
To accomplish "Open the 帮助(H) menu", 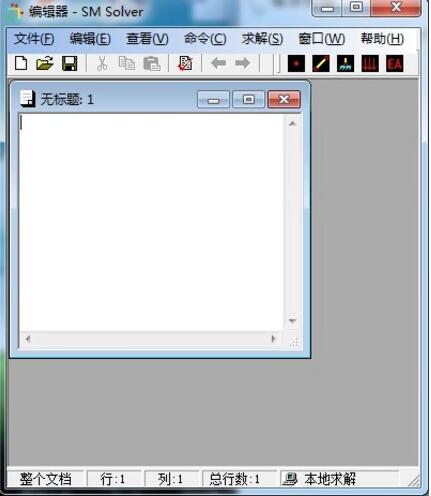I will coord(382,39).
